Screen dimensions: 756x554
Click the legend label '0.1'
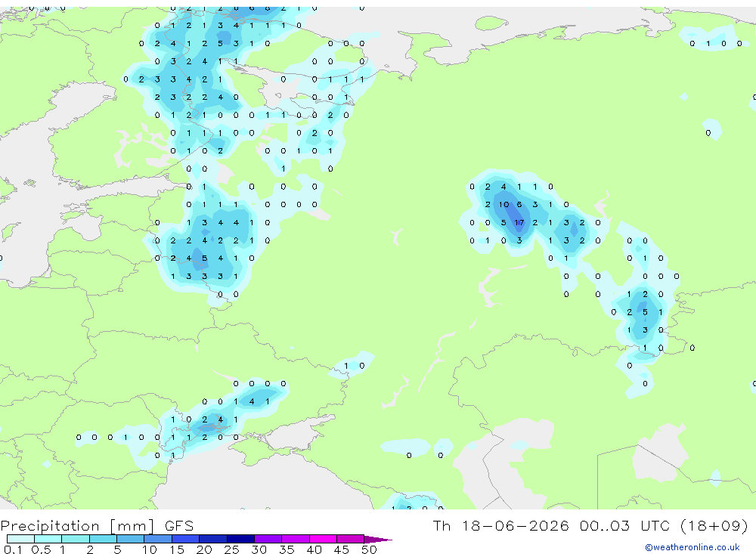[x=13, y=549]
